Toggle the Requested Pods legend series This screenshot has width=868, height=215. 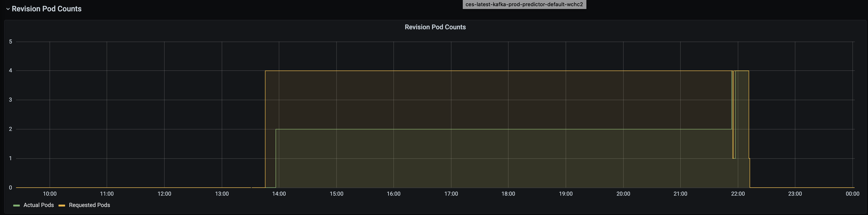(x=89, y=205)
